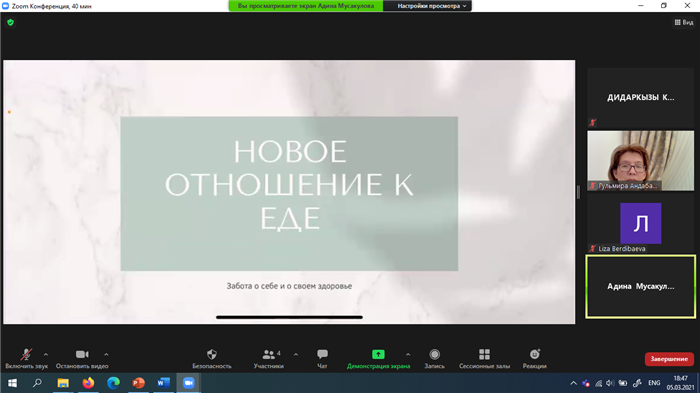Screen dimensions: 700x393
Task: Select Гульмира video participant tile
Action: point(641,161)
